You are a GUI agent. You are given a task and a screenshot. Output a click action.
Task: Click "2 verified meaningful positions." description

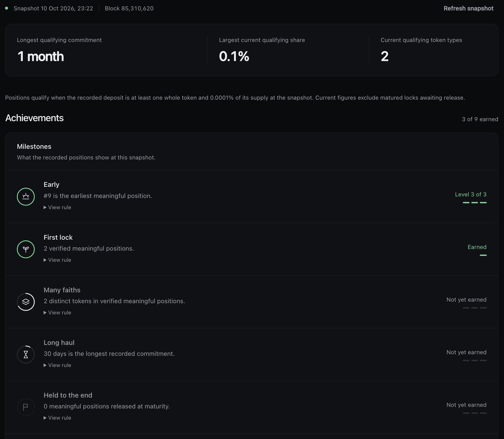(89, 249)
